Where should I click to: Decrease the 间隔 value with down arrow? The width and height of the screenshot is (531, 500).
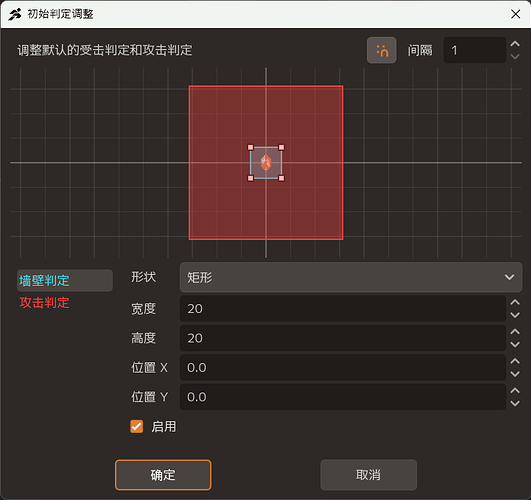[x=515, y=57]
